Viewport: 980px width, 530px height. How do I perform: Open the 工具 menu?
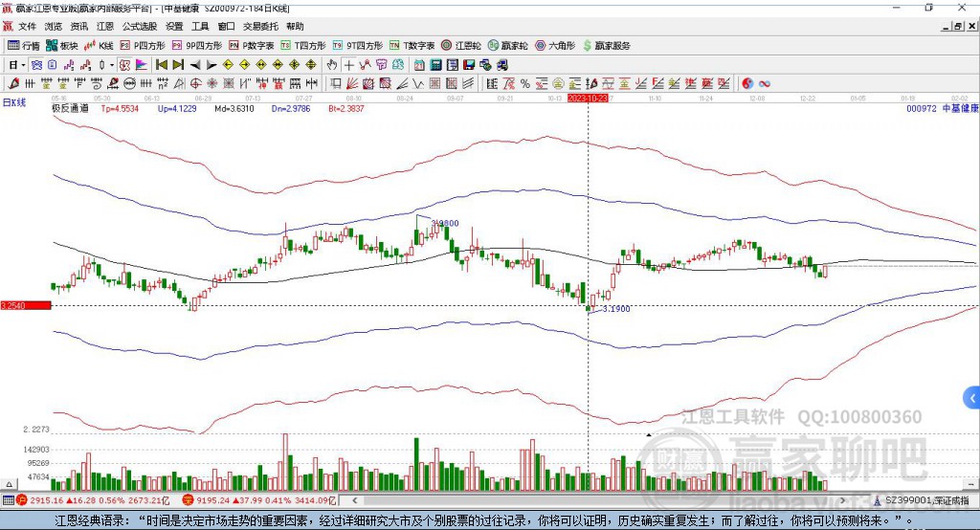point(200,26)
